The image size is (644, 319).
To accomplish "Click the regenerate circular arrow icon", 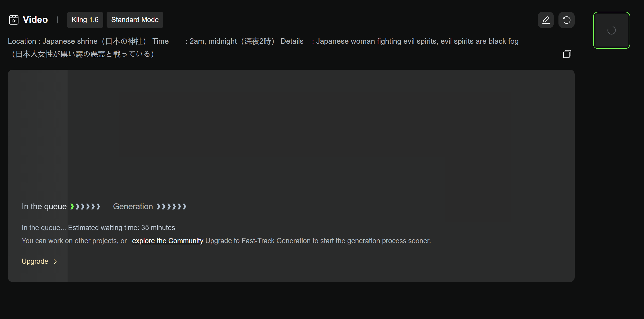I will (566, 20).
